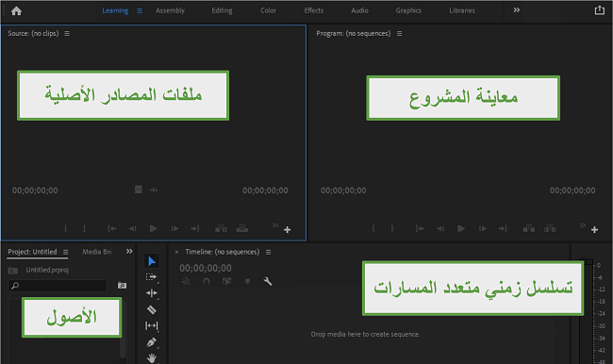This screenshot has width=613, height=364.
Task: Go to In point in Program monitor
Action: pos(420,228)
